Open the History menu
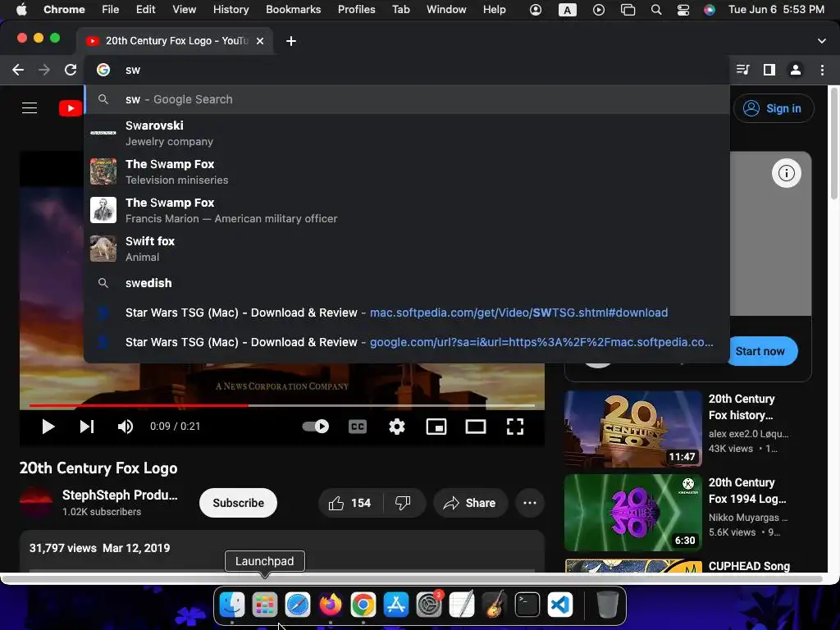The height and width of the screenshot is (630, 840). point(231,10)
